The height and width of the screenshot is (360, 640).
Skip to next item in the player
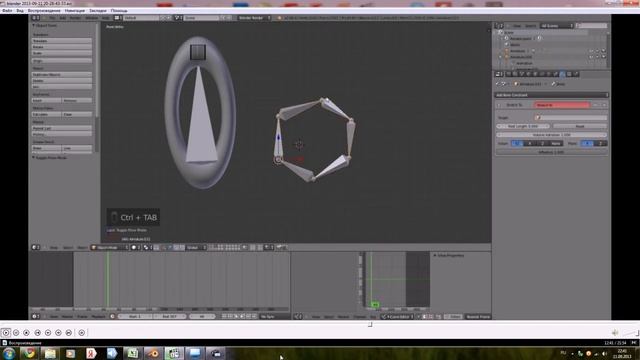69,333
